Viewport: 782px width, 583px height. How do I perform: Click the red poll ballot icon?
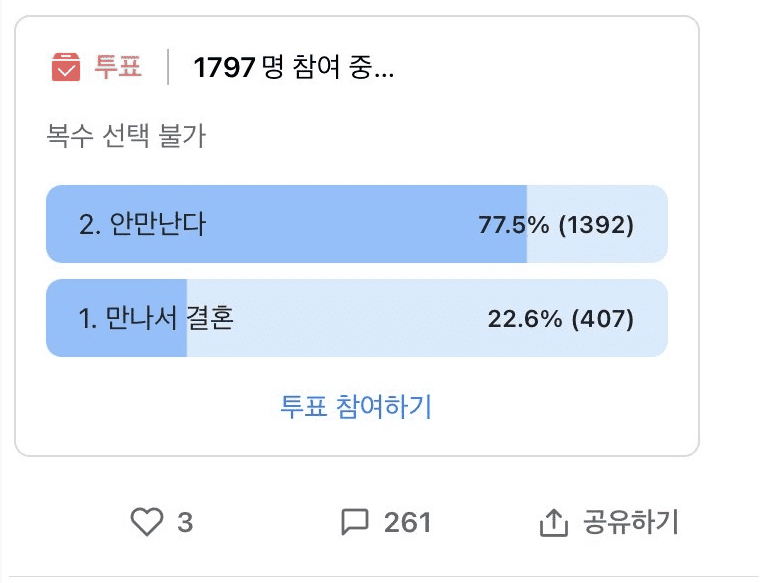coord(65,68)
